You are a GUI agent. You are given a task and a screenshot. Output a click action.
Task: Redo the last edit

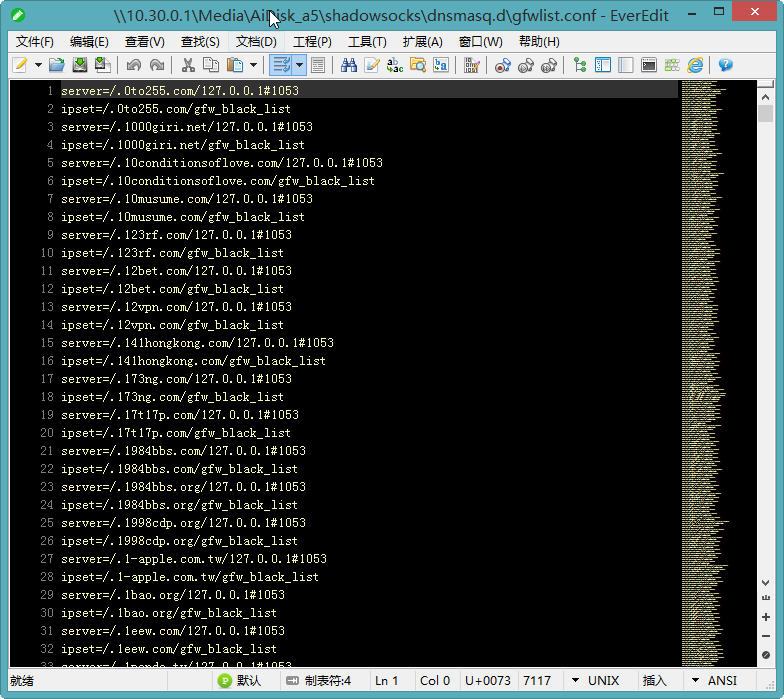[156, 65]
